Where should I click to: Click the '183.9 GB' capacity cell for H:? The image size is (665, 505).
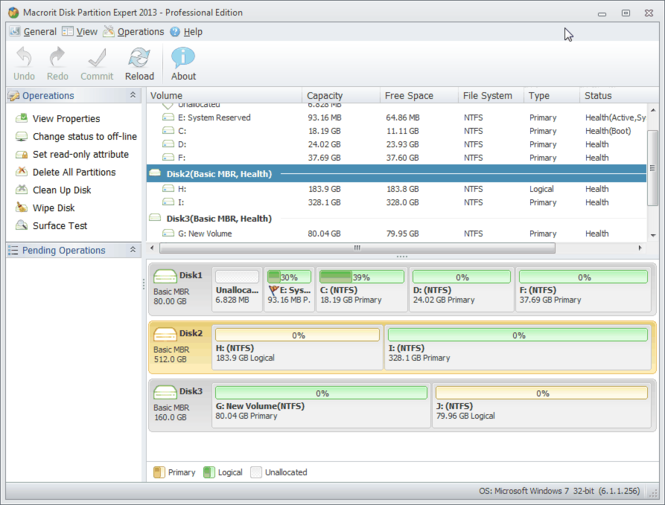click(x=324, y=189)
